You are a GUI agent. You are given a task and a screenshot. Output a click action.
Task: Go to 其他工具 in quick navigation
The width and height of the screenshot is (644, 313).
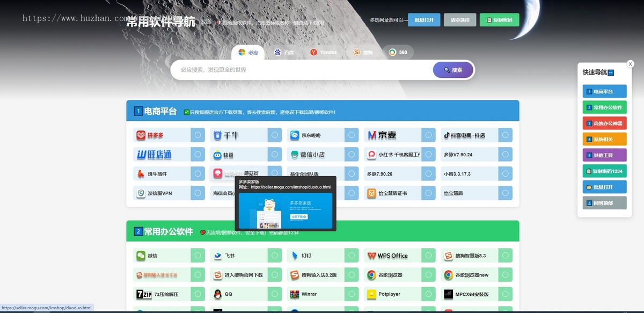pos(604,155)
